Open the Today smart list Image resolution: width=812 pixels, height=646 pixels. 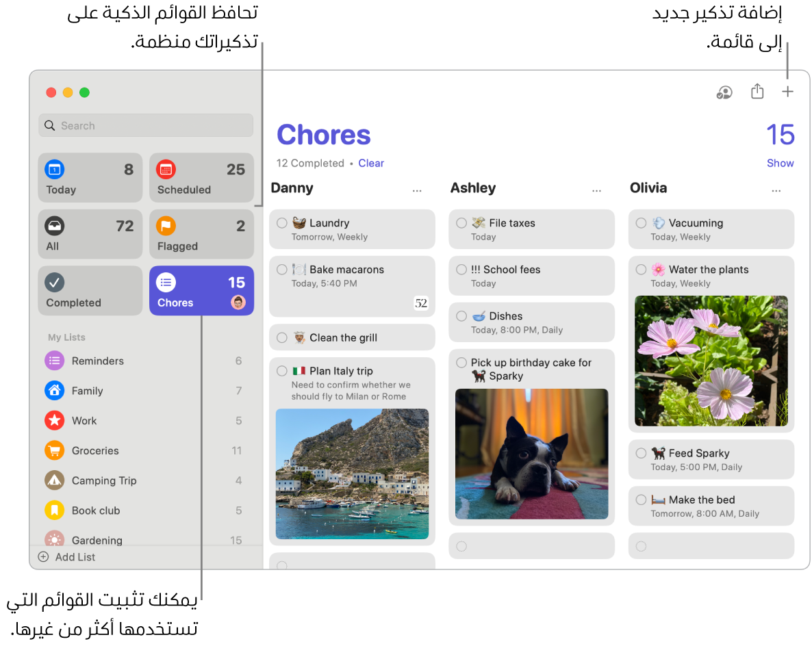90,177
